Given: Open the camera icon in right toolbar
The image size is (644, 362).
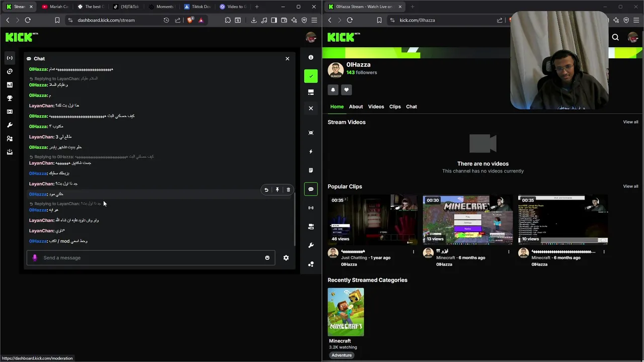Looking at the screenshot, I should [311, 227].
